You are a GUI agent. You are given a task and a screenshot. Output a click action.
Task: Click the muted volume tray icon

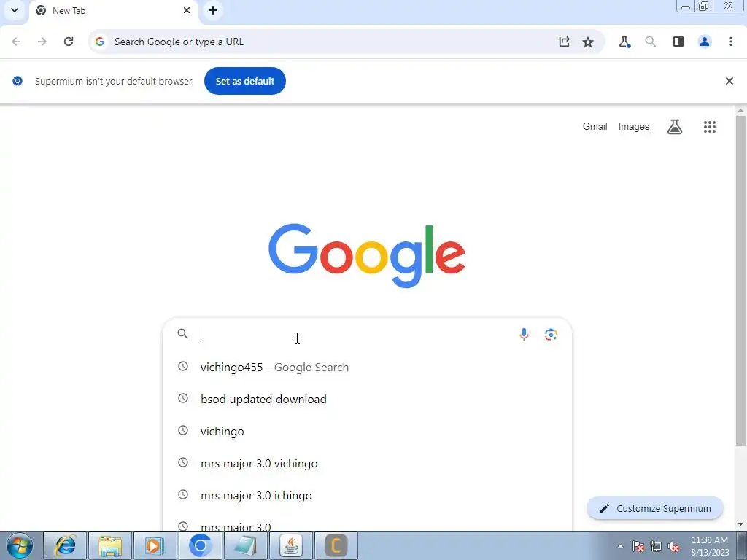[x=673, y=546]
